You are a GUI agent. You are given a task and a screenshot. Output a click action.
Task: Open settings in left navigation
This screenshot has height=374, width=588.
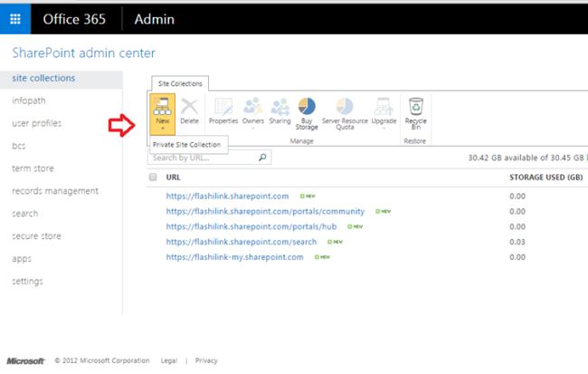coord(27,281)
